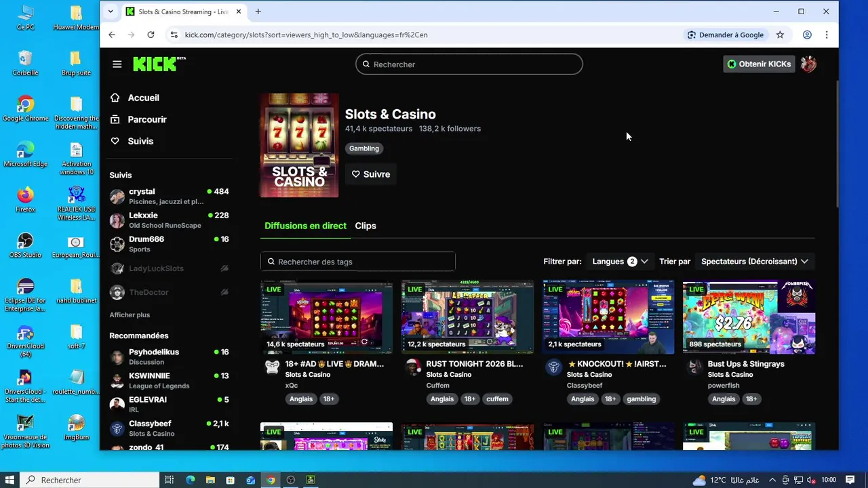
Task: Open Lekxxie's channel in Suivis list
Action: tap(170, 220)
